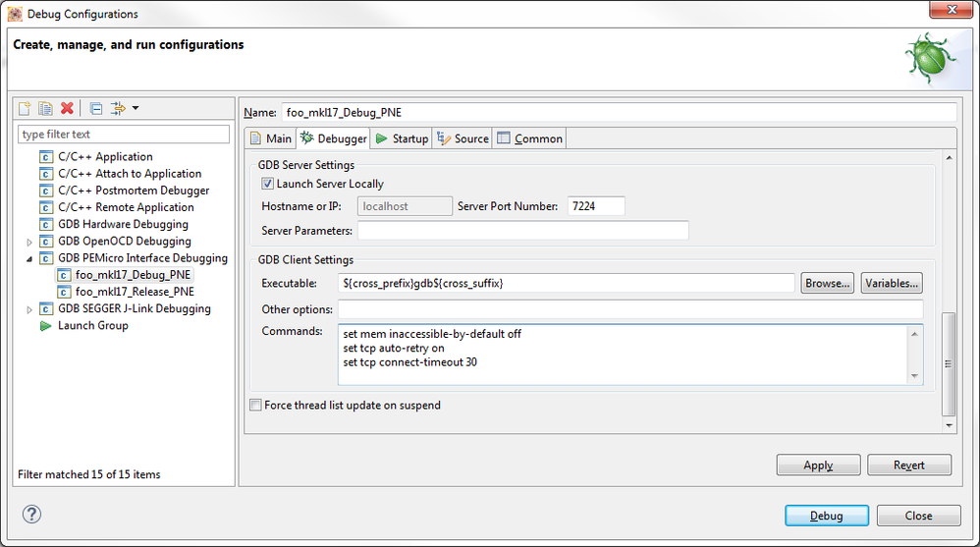Click the type filter text field

tap(124, 135)
